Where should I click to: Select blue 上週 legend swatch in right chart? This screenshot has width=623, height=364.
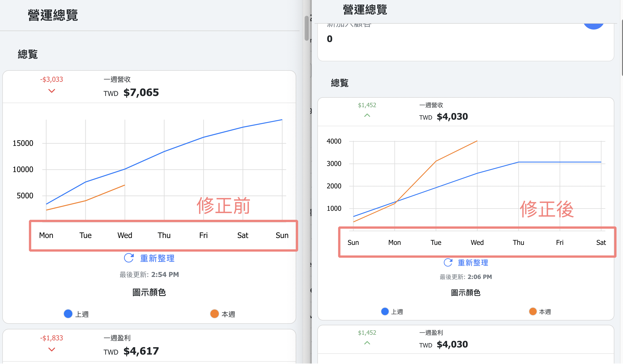(x=385, y=311)
